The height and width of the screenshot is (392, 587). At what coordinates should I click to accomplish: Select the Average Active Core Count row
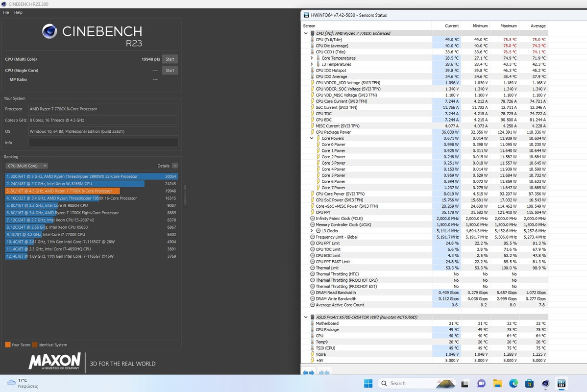[x=425, y=305]
